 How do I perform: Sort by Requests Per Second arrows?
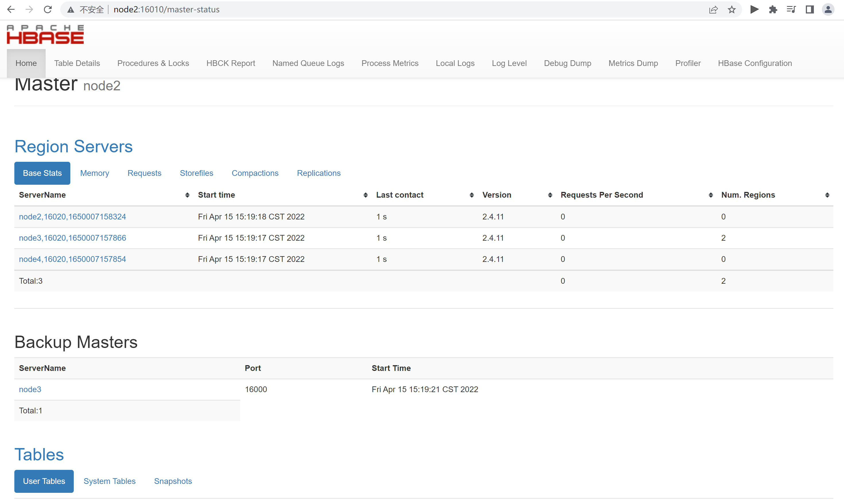[x=711, y=195]
